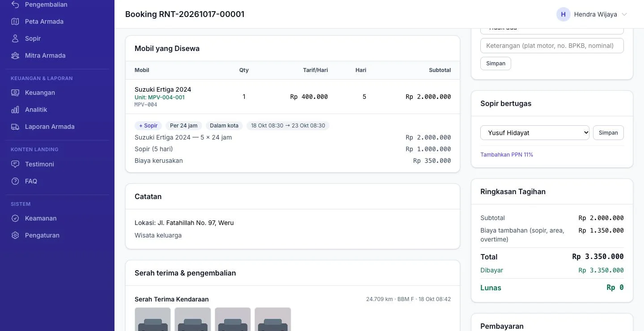Viewport: 644px width, 331px height.
Task: Click the Pengaturan gear icon
Action: pyautogui.click(x=15, y=235)
